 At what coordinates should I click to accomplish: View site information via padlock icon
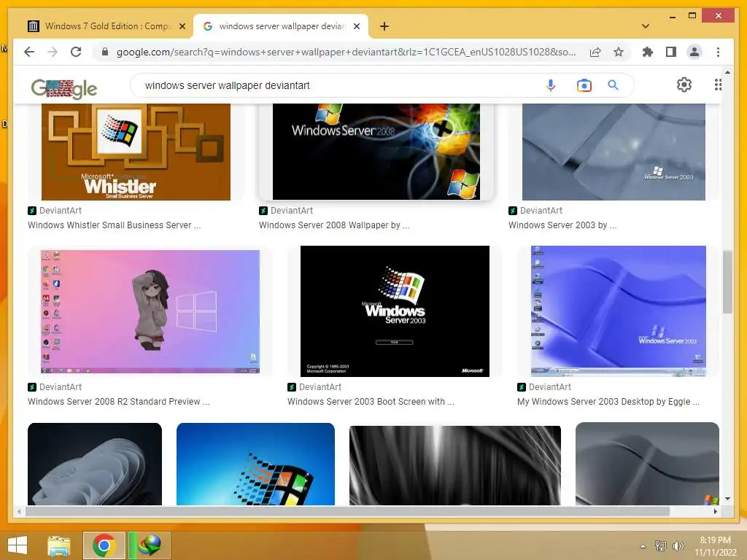(105, 52)
